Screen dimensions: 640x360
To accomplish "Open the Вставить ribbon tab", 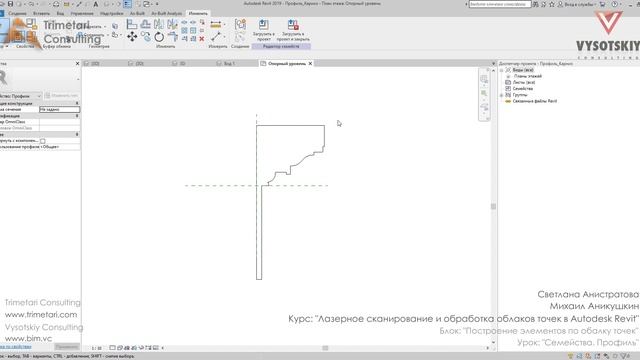I will click(41, 13).
